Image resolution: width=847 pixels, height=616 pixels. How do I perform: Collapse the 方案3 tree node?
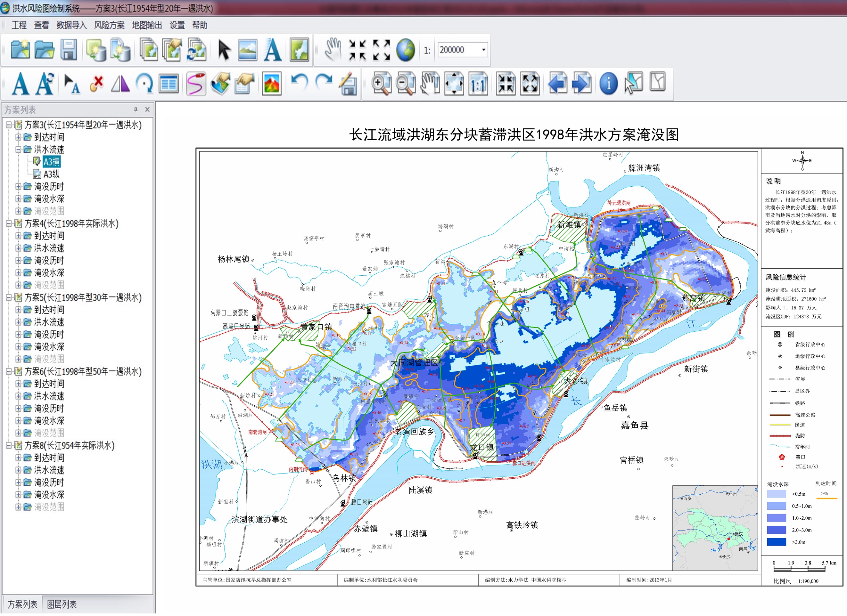(x=9, y=125)
